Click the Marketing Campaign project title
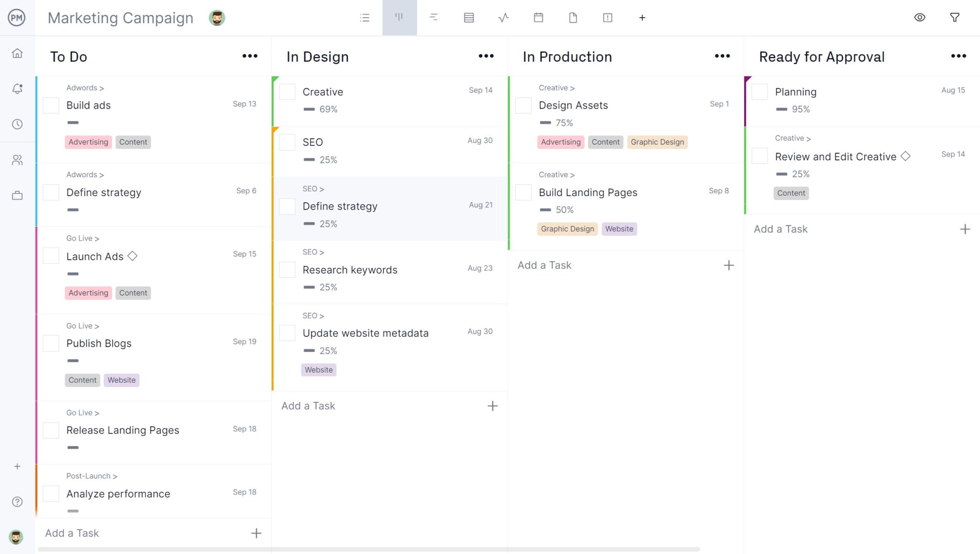The width and height of the screenshot is (980, 554). [120, 18]
